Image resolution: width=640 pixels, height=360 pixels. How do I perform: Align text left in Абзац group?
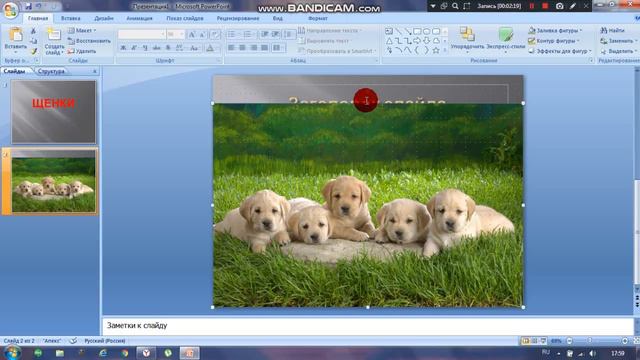point(231,48)
